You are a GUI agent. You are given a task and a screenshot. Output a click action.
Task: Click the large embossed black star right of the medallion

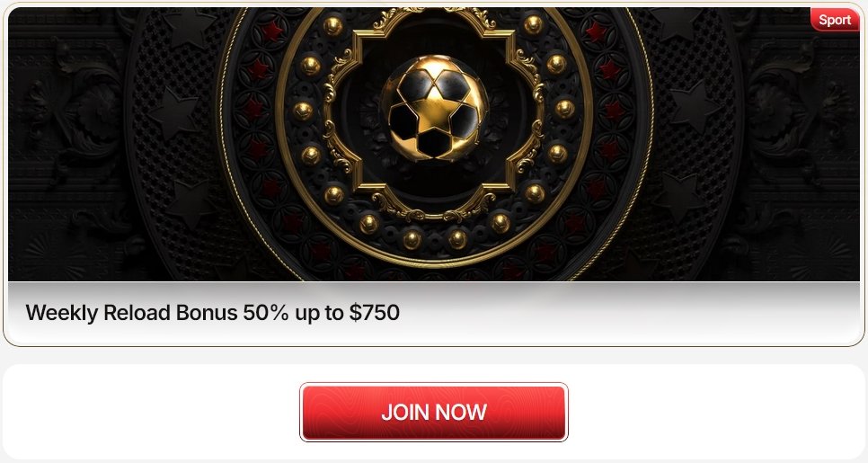[695, 108]
